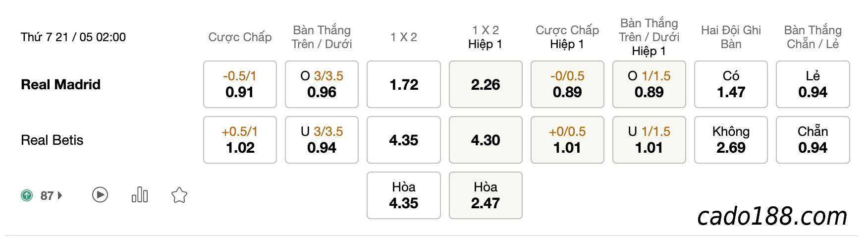Pick Over 3/3.5 goals at 0.96
The height and width of the screenshot is (241, 868).
pyautogui.click(x=322, y=84)
